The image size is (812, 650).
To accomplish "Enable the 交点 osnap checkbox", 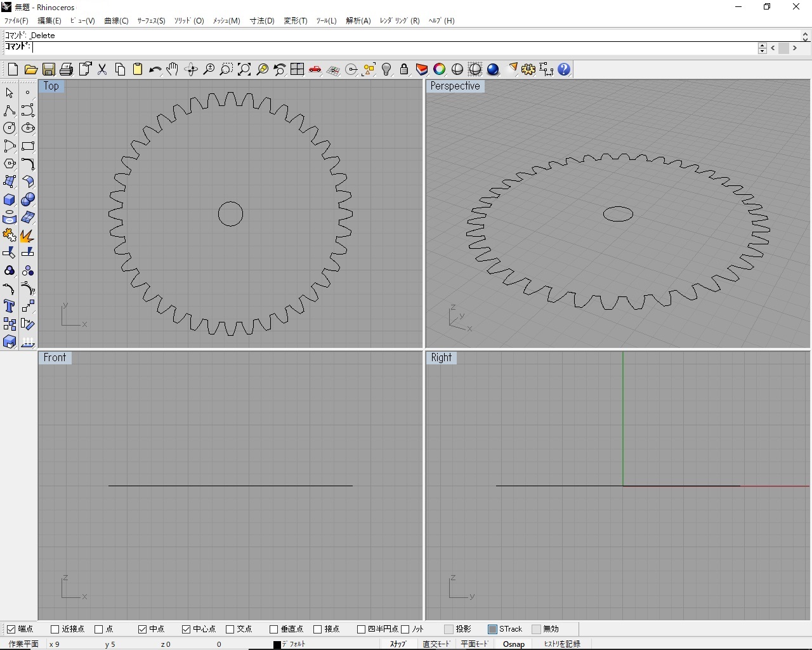I will click(230, 629).
